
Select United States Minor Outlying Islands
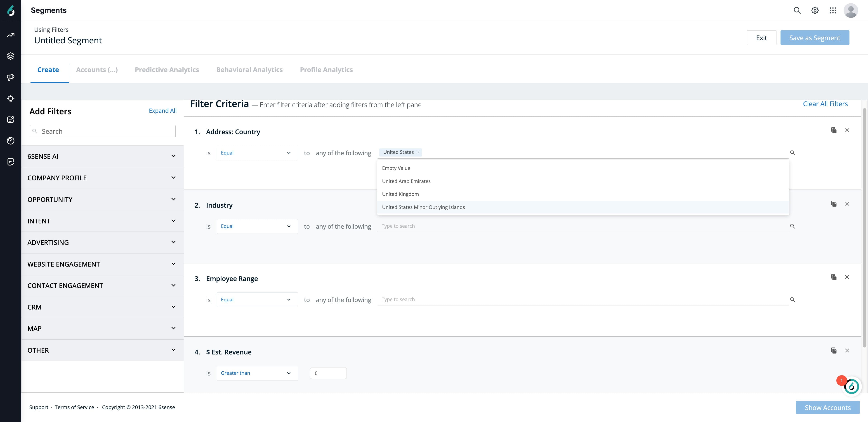[x=583, y=207]
